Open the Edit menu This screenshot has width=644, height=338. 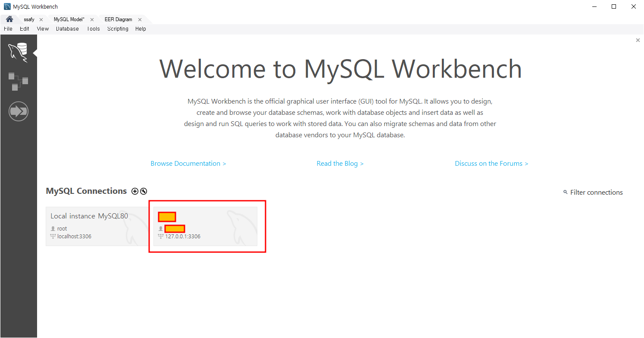point(25,29)
